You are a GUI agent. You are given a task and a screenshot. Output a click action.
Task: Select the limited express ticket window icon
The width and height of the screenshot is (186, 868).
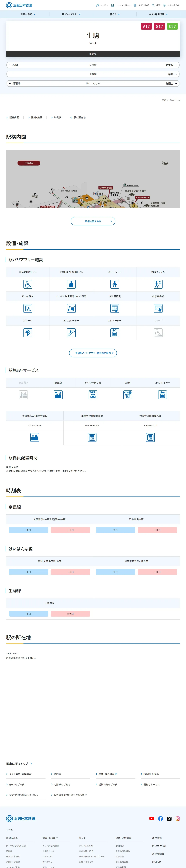pyautogui.click(x=35, y=437)
